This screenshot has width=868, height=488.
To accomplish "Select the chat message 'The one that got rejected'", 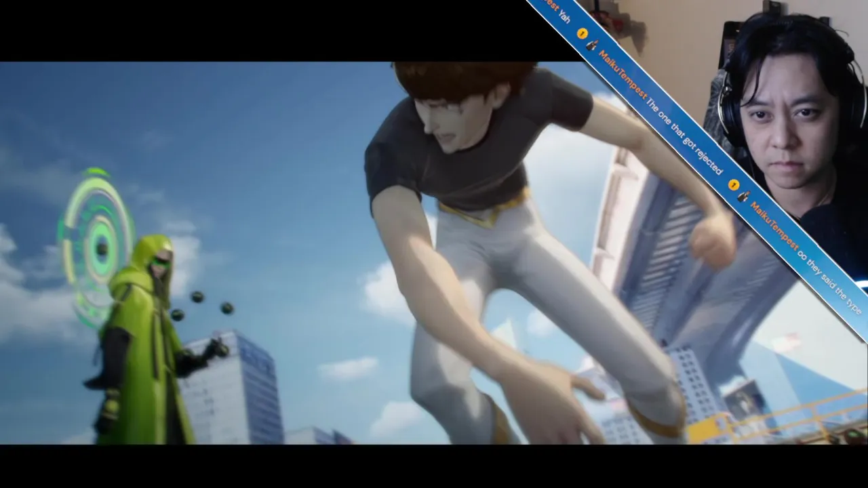I will click(683, 136).
